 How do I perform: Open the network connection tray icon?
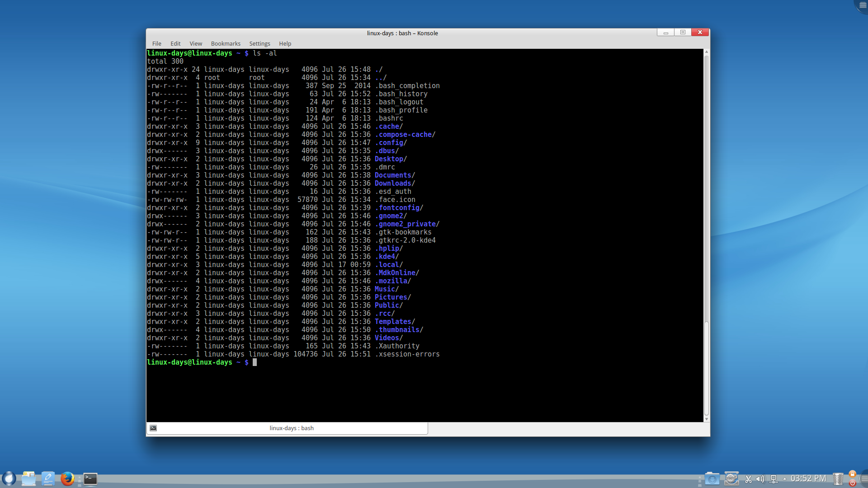[x=774, y=479]
